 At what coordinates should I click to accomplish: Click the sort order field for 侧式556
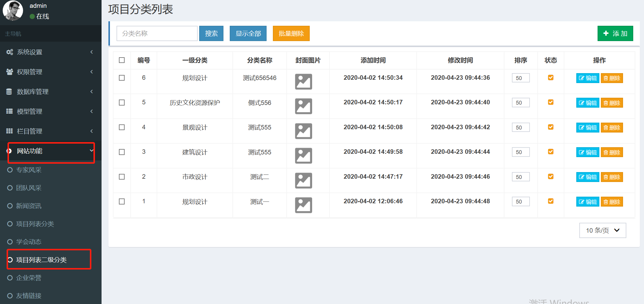pyautogui.click(x=521, y=103)
